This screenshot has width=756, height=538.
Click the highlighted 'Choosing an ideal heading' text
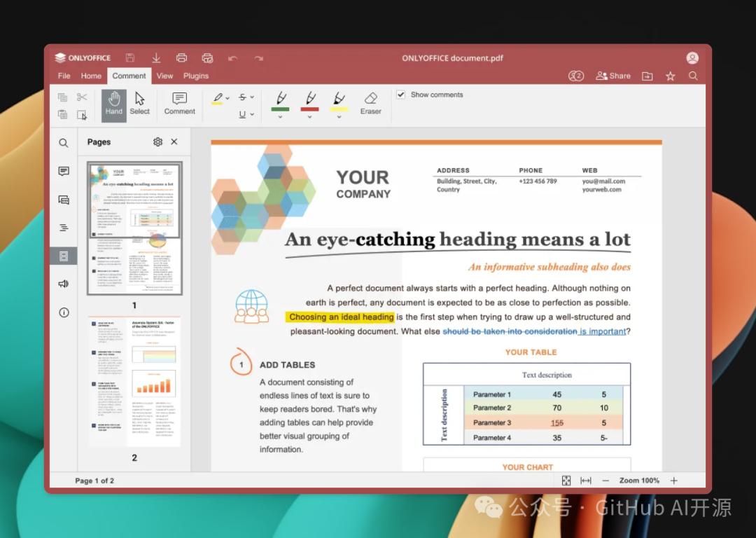tap(342, 317)
